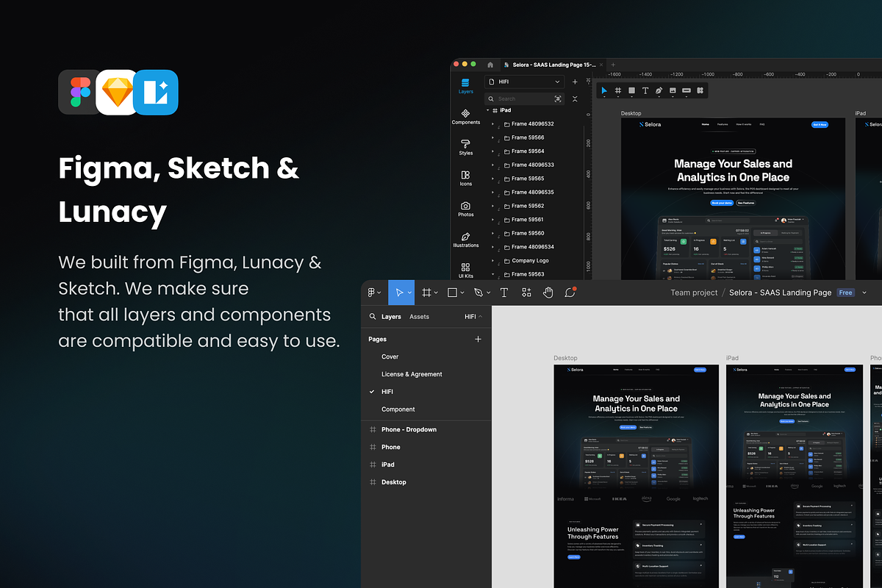Select the Hand tool in Figma toolbar
The height and width of the screenshot is (588, 882).
[x=548, y=293]
